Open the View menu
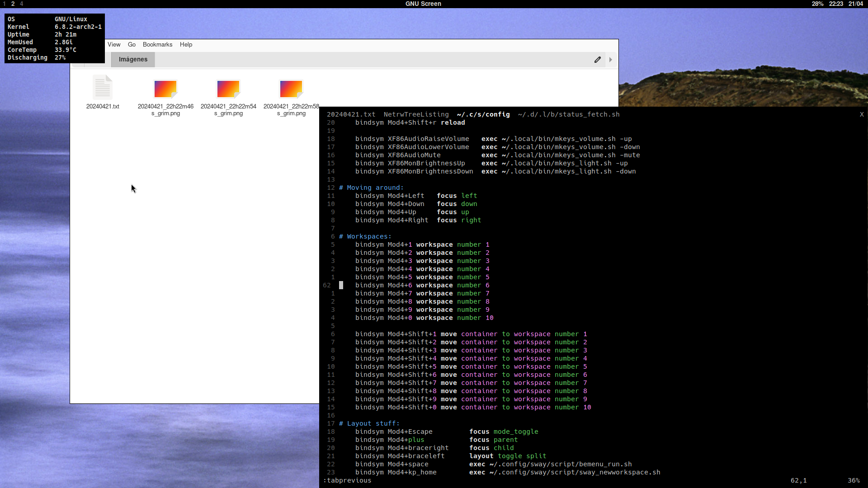This screenshot has width=868, height=488. coord(114,45)
